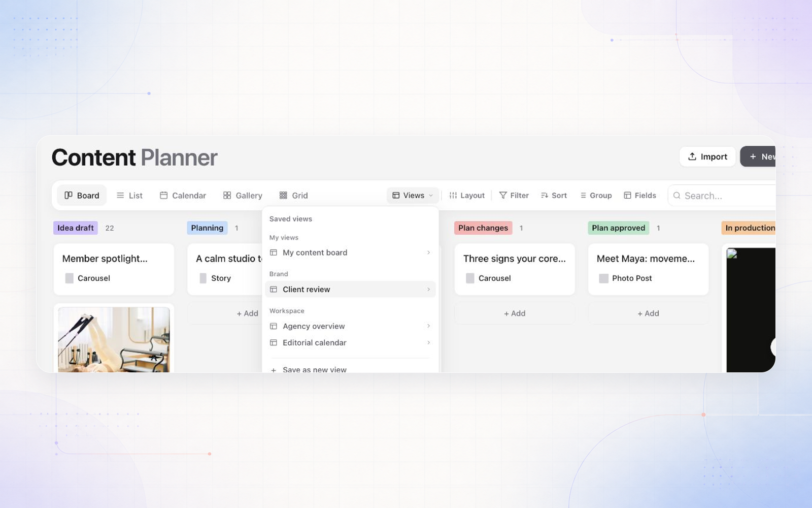Click the Idea draft column label
Screen dimensions: 812x508
tap(76, 228)
